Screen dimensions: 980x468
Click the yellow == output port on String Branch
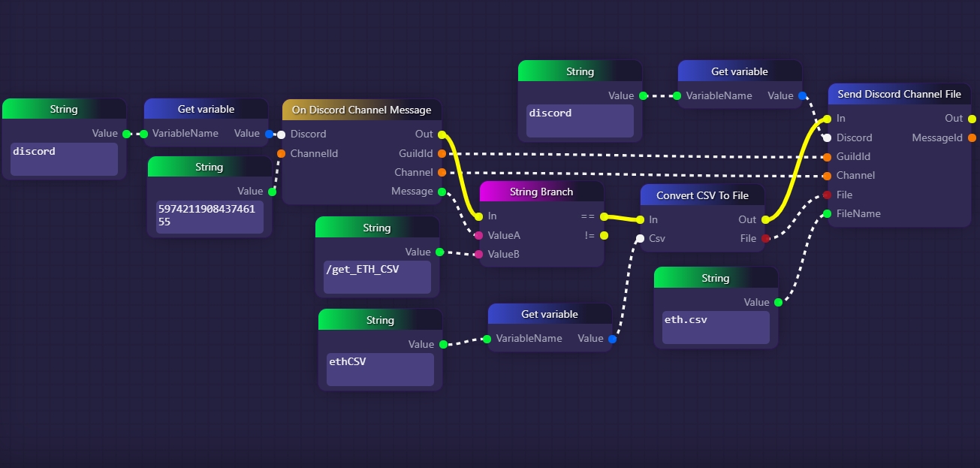pos(604,216)
